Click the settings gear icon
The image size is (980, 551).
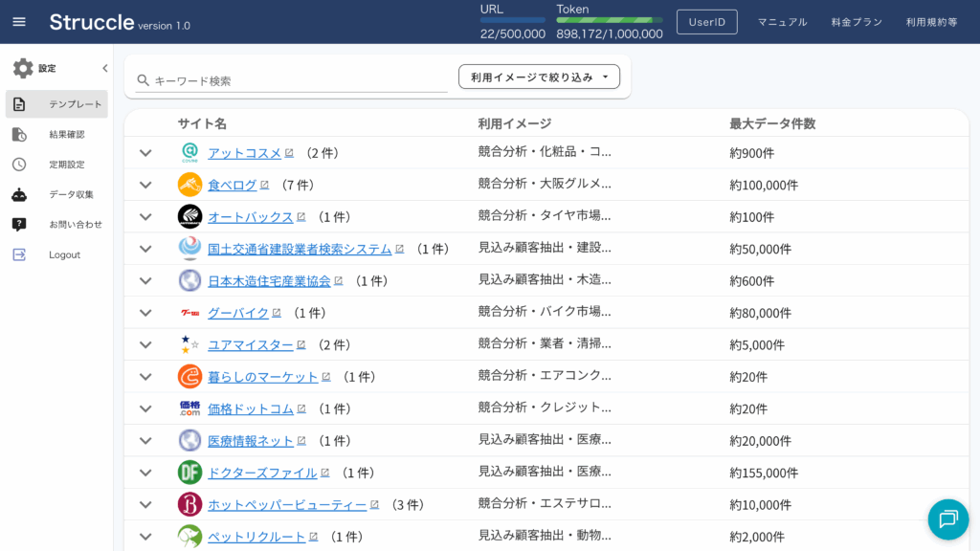point(23,69)
